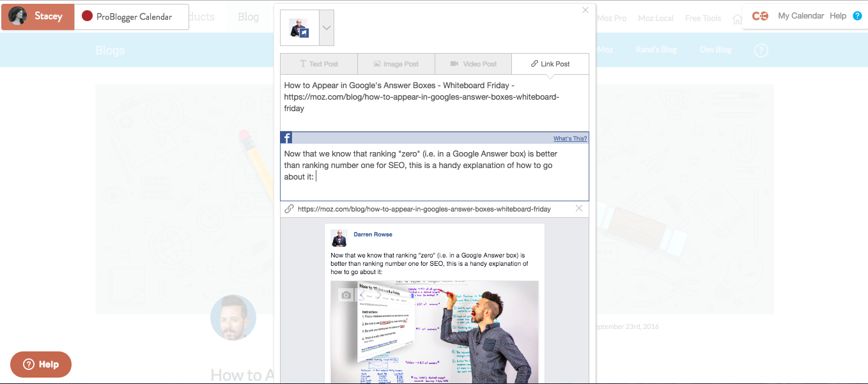
Task: Open Moz Pro in the page navigation
Action: pos(612,19)
